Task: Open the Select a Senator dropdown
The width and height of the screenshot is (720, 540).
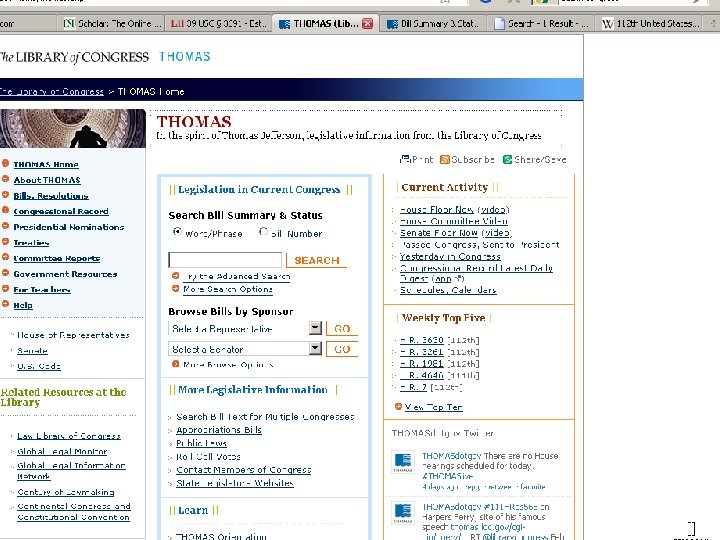Action: pyautogui.click(x=315, y=348)
